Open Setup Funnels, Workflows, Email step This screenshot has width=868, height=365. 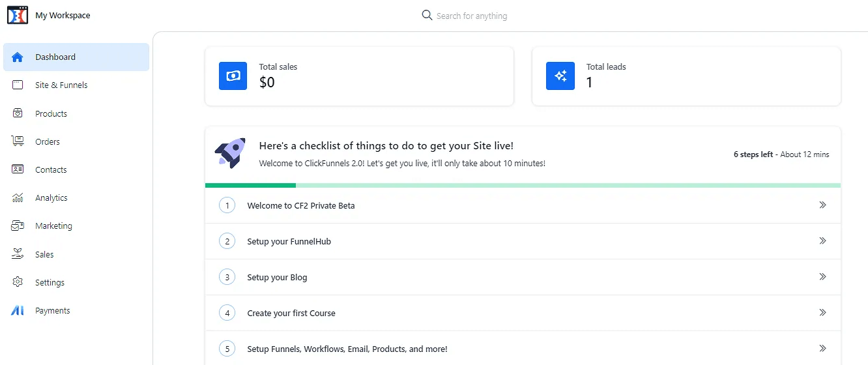coord(523,349)
